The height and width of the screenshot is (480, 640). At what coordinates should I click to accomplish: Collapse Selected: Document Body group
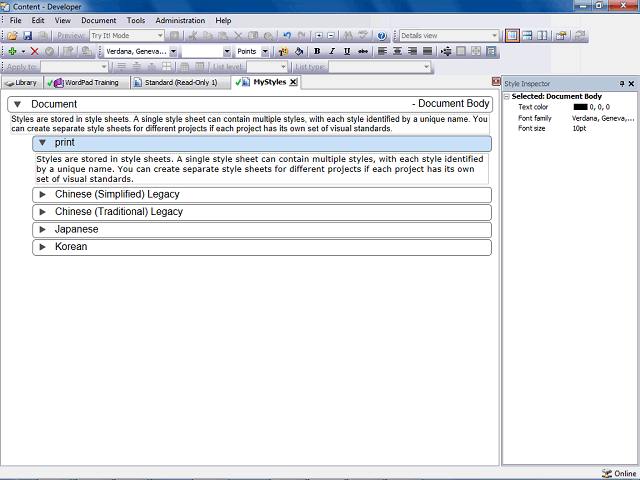(507, 97)
